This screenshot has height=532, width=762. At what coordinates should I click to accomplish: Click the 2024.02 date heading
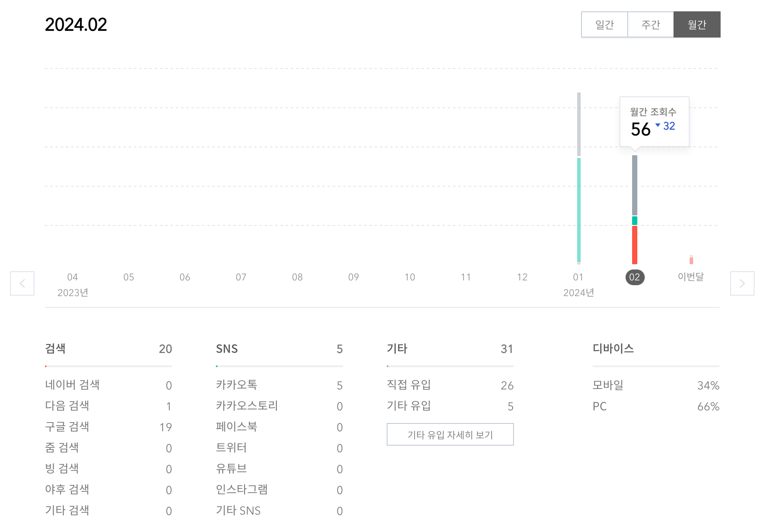click(76, 24)
